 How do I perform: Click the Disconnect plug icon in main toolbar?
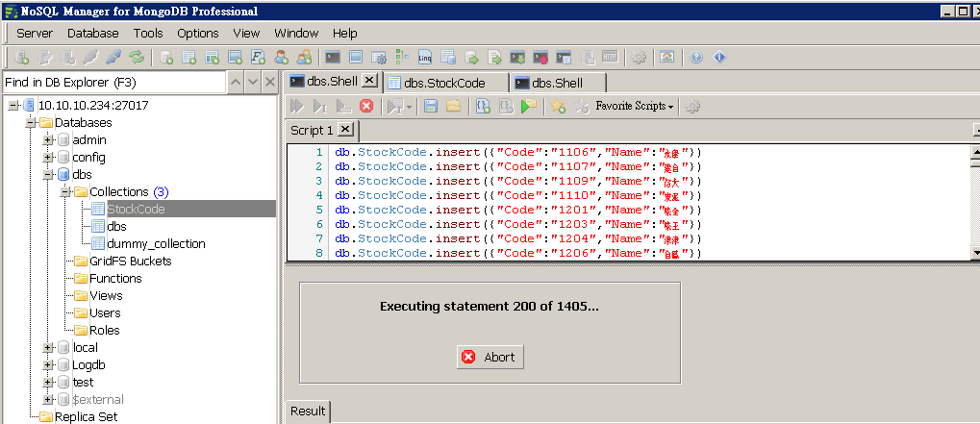[90, 58]
